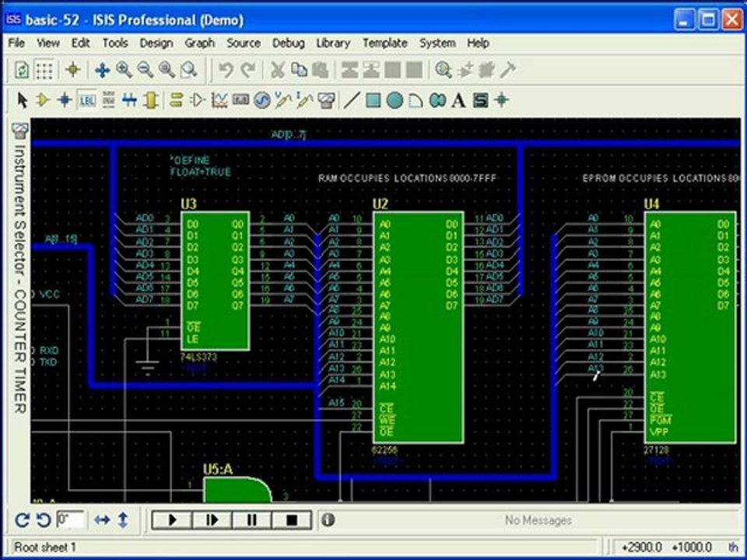Click the Rotate Anti-clockwise button

[44, 520]
